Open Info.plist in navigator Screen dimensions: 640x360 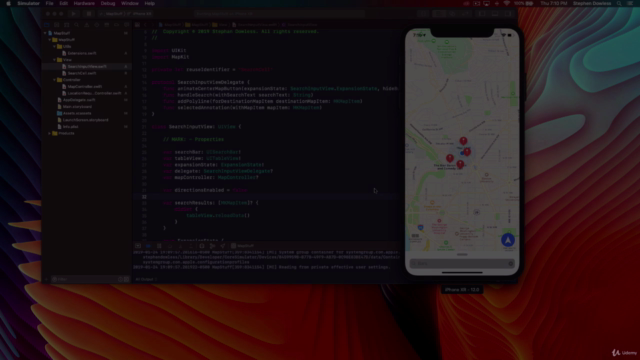(x=70, y=127)
